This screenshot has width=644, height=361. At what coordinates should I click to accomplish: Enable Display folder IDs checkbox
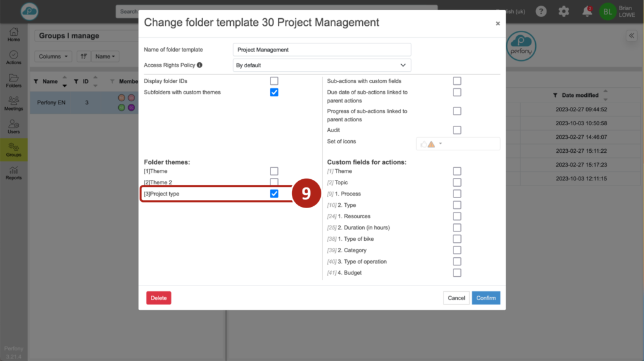point(274,81)
